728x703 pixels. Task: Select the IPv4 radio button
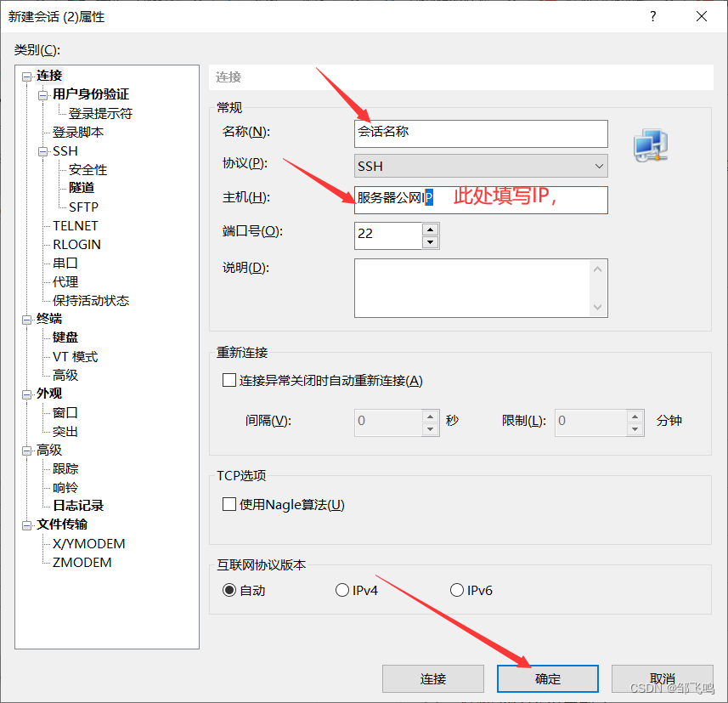coord(342,590)
